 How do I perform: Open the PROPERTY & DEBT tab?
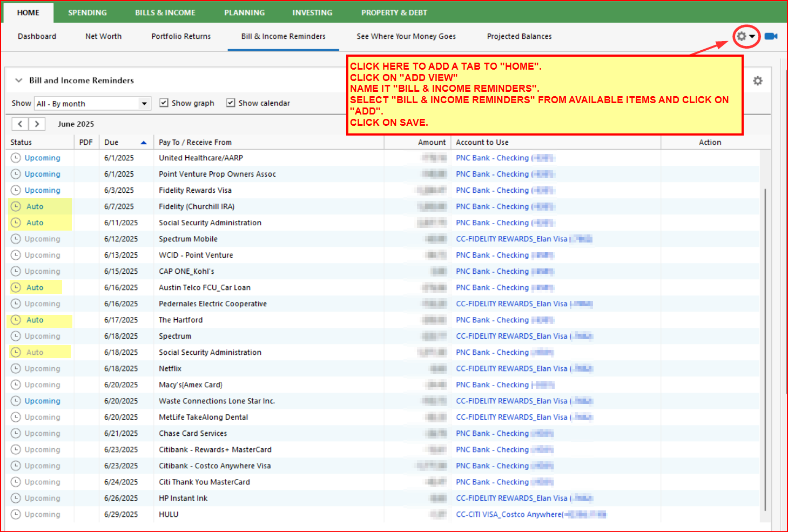394,12
